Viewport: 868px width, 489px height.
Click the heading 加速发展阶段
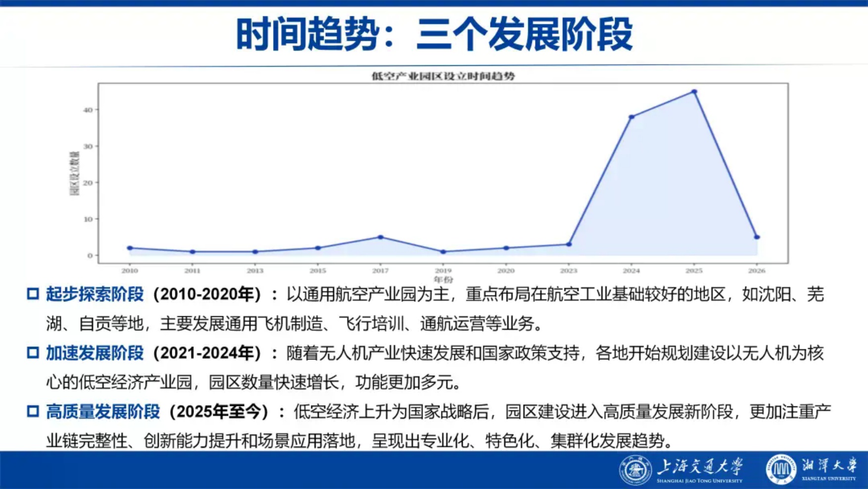(95, 353)
